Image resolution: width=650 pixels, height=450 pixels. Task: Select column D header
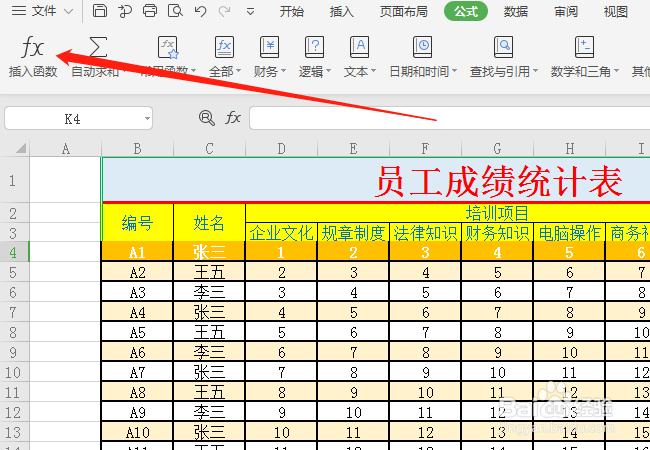pyautogui.click(x=281, y=148)
